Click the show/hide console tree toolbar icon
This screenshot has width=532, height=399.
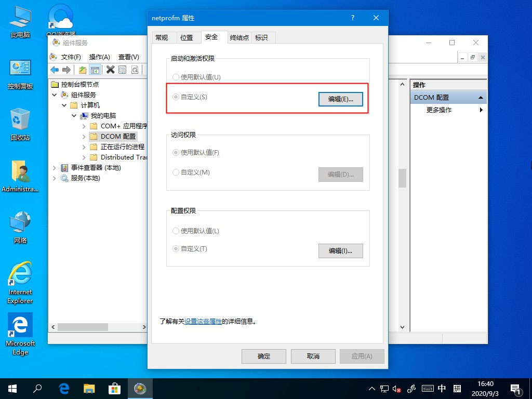[x=95, y=70]
